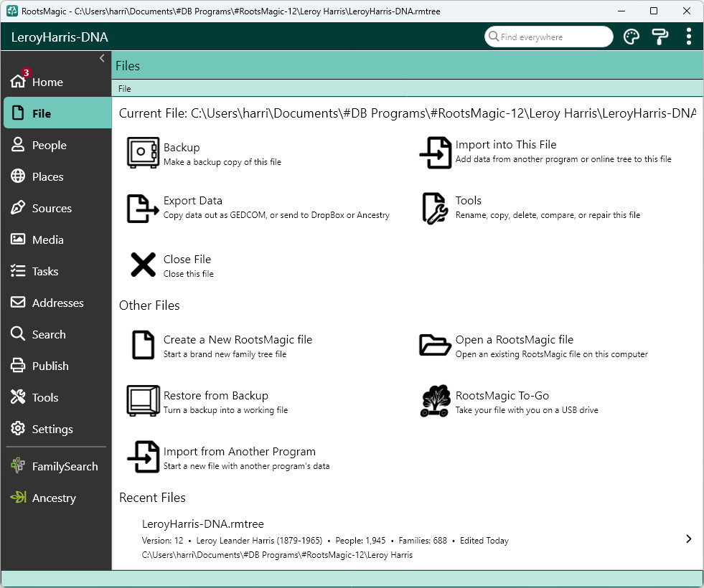
Task: Click the People person icon in sidebar
Action: pyautogui.click(x=18, y=144)
